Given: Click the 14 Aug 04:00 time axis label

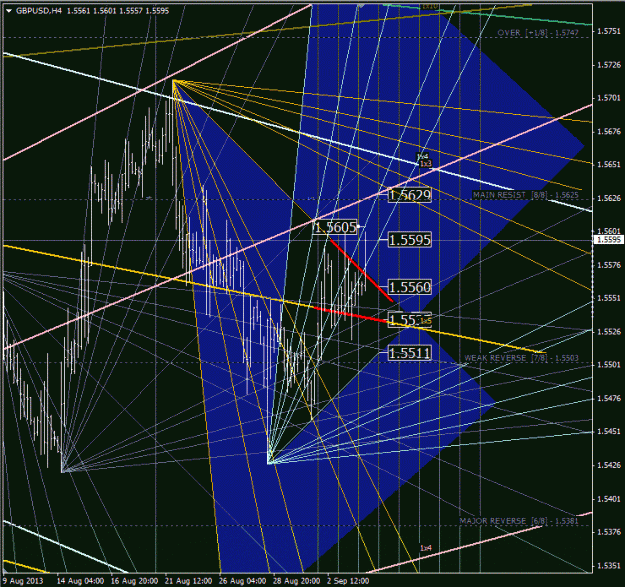Looking at the screenshot, I should tap(80, 581).
